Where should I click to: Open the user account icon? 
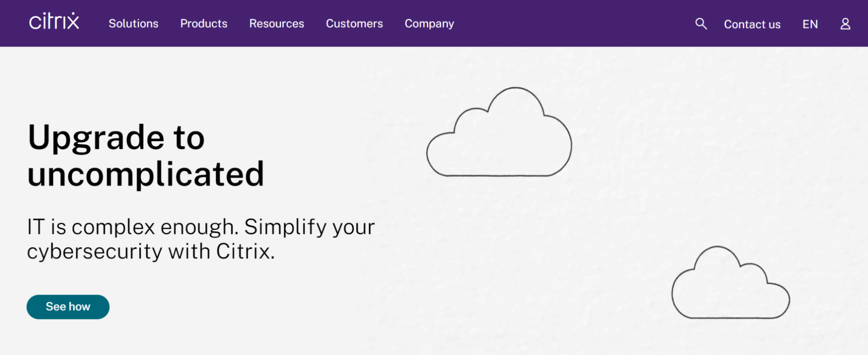pos(845,23)
